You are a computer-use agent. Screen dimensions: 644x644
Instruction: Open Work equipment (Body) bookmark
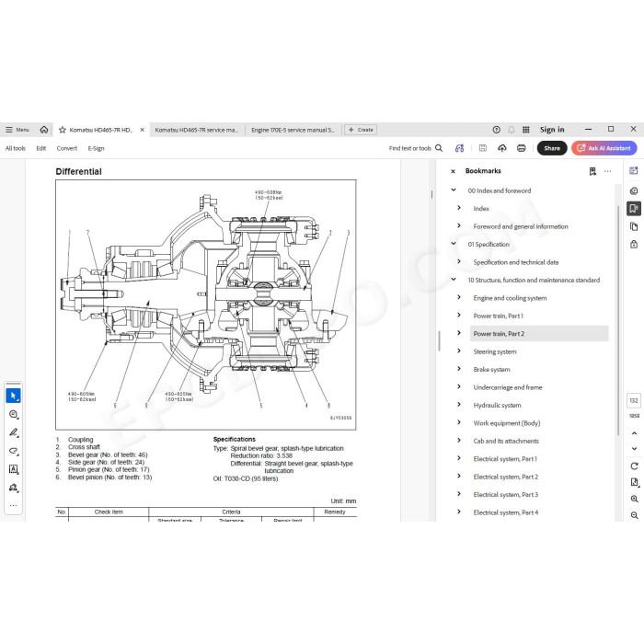point(507,423)
